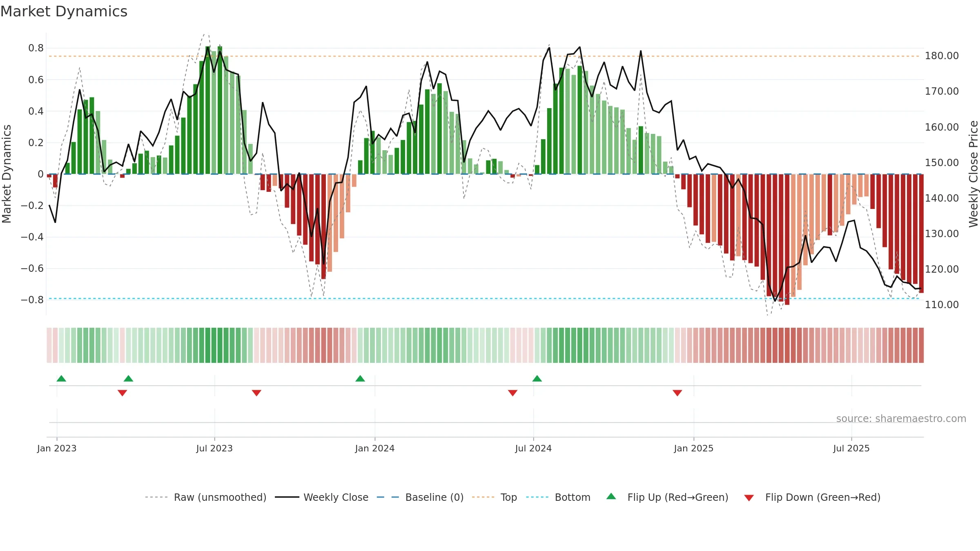Image resolution: width=980 pixels, height=551 pixels.
Task: Click the 150.00 price tick label
Action: coord(942,162)
